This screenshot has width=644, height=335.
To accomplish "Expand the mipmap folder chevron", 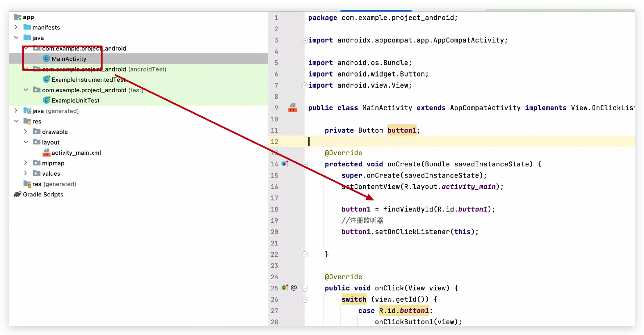I will click(x=26, y=163).
